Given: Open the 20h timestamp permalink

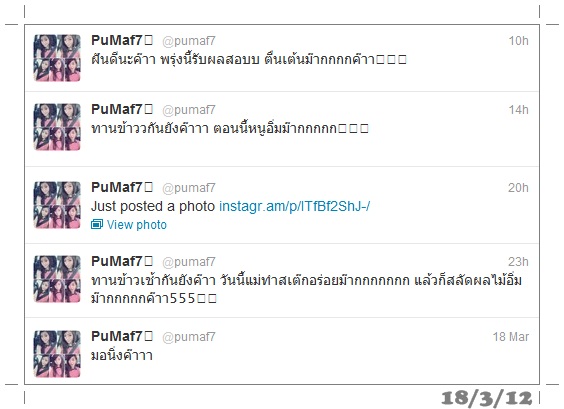Looking at the screenshot, I should coord(518,187).
